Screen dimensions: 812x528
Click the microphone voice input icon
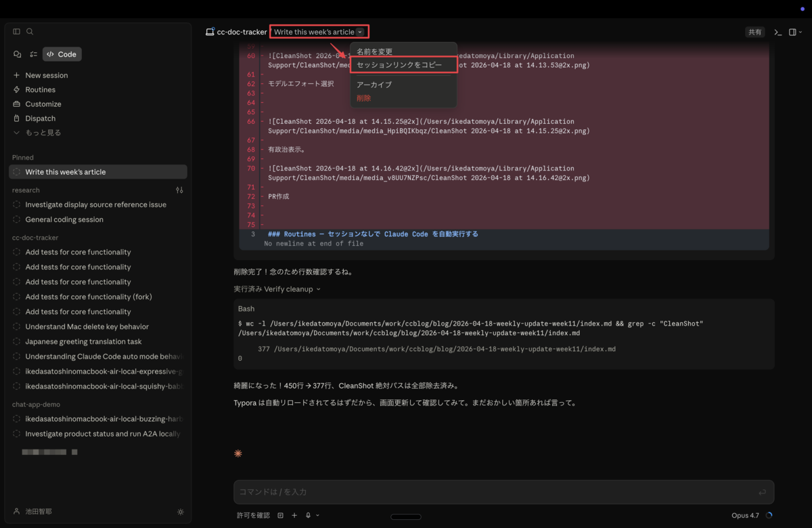tap(309, 515)
